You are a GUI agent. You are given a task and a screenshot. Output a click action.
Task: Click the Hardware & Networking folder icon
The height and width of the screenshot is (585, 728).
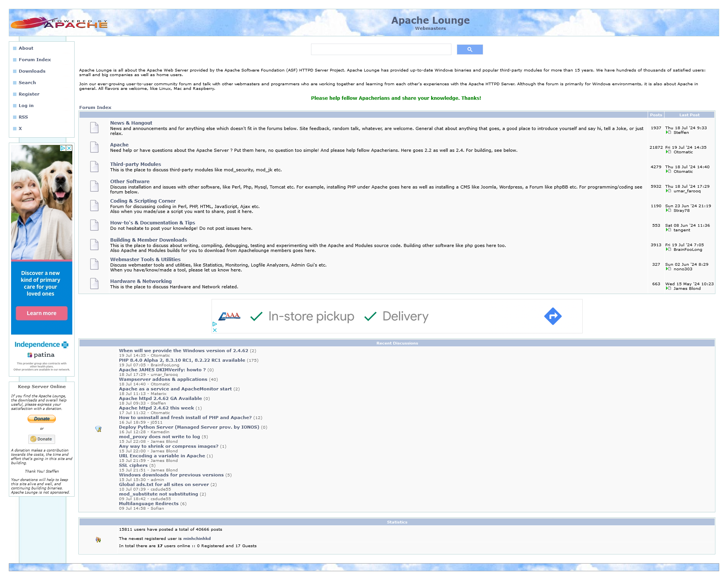[94, 284]
